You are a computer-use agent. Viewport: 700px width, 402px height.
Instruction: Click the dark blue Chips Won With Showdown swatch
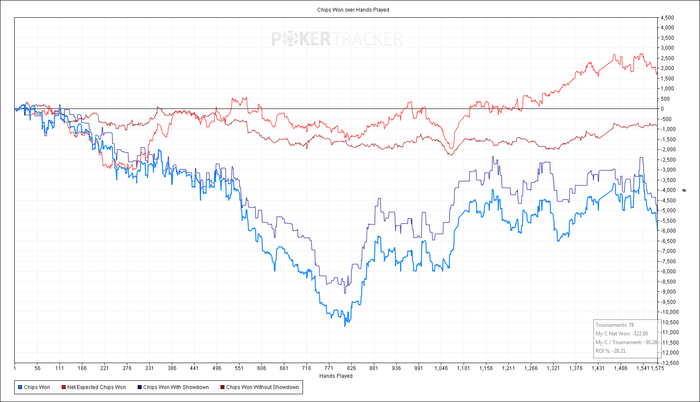click(139, 387)
